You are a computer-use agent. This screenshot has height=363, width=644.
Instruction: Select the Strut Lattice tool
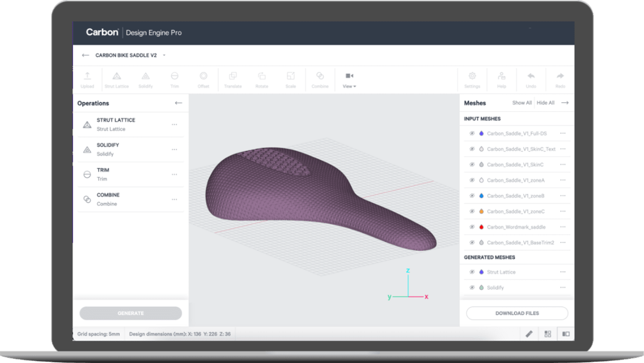(x=116, y=80)
